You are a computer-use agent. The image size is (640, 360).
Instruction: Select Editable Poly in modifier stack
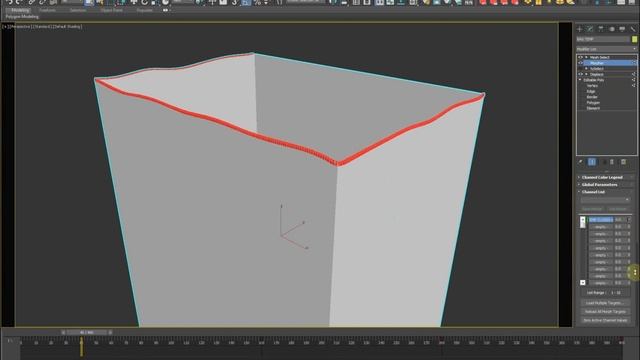click(x=593, y=80)
